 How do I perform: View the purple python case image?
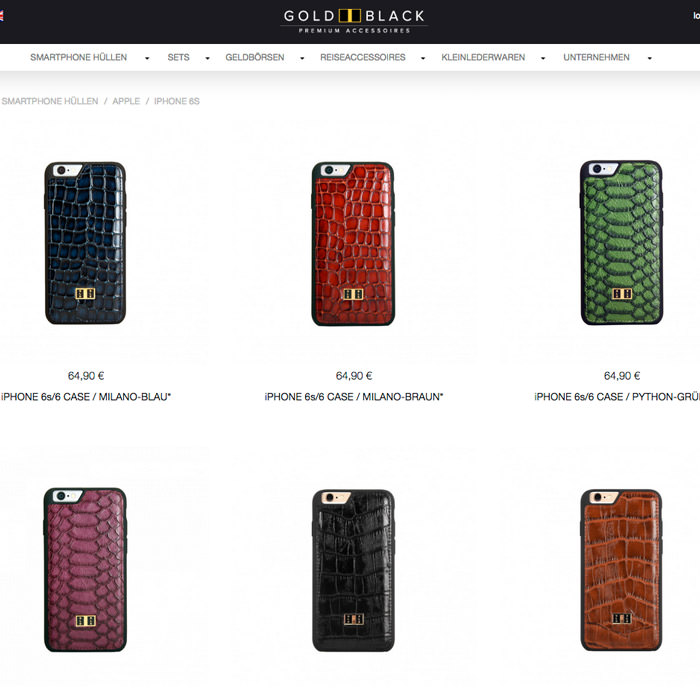[x=85, y=570]
